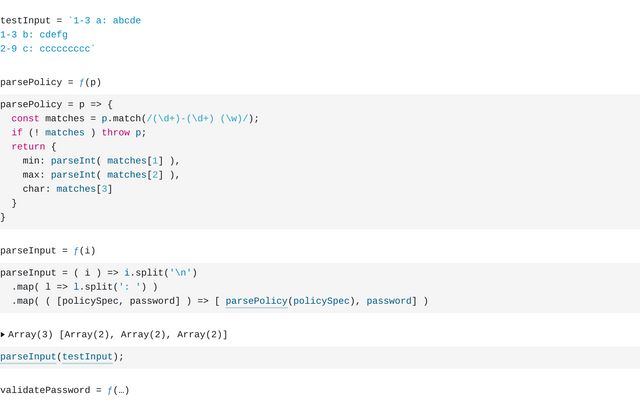Click the '1-3 b: cdefg' string line
Viewport: 640px width, 400px height.
pyautogui.click(x=34, y=35)
